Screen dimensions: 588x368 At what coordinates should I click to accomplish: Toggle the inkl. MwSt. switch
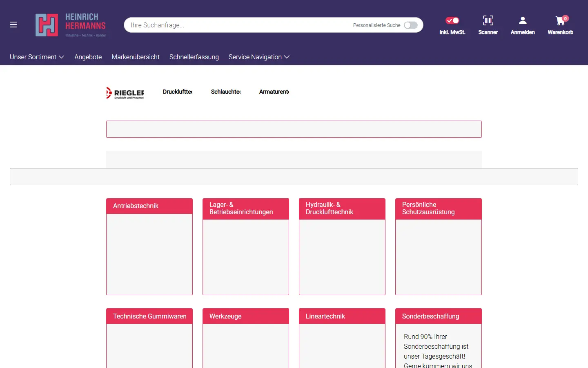click(x=452, y=20)
